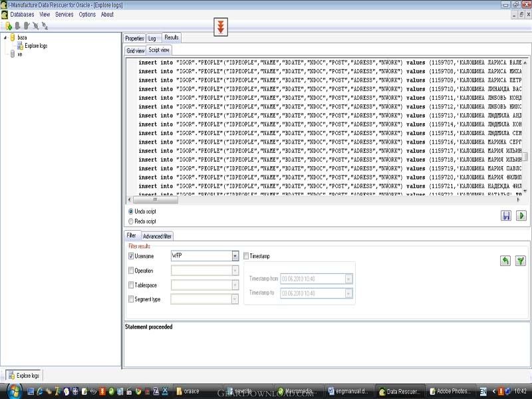Image resolution: width=532 pixels, height=399 pixels.
Task: Open the Windows Start orb
Action: click(13, 390)
